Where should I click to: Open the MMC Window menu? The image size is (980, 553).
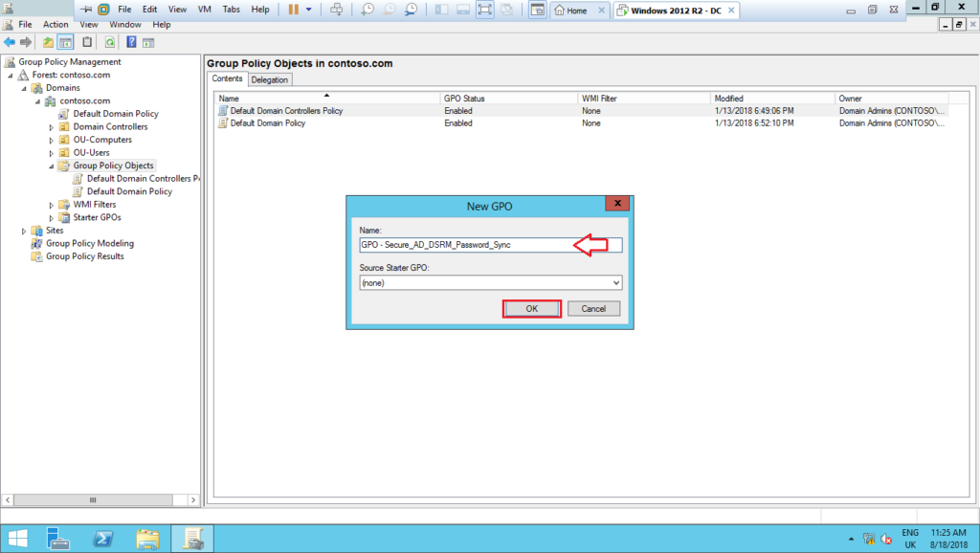coord(125,24)
